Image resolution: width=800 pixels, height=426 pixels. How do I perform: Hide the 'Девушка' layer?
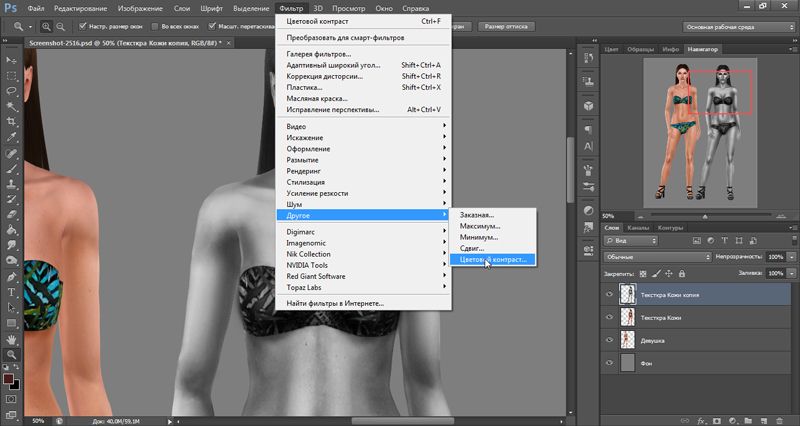click(x=609, y=340)
